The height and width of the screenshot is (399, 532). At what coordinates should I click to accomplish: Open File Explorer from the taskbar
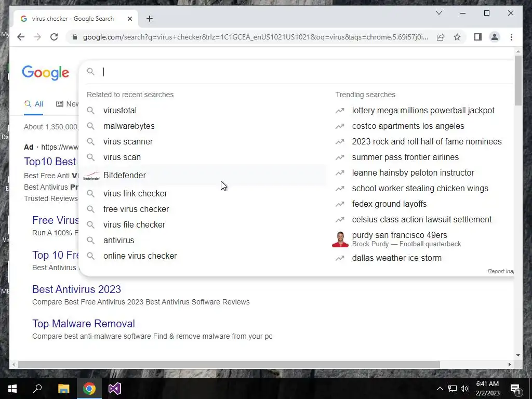click(63, 389)
